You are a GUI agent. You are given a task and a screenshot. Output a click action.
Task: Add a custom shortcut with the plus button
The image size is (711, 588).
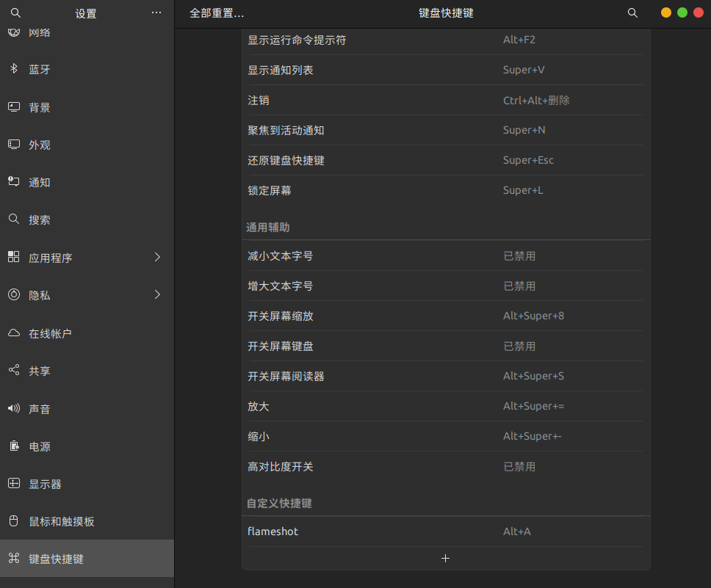point(445,558)
